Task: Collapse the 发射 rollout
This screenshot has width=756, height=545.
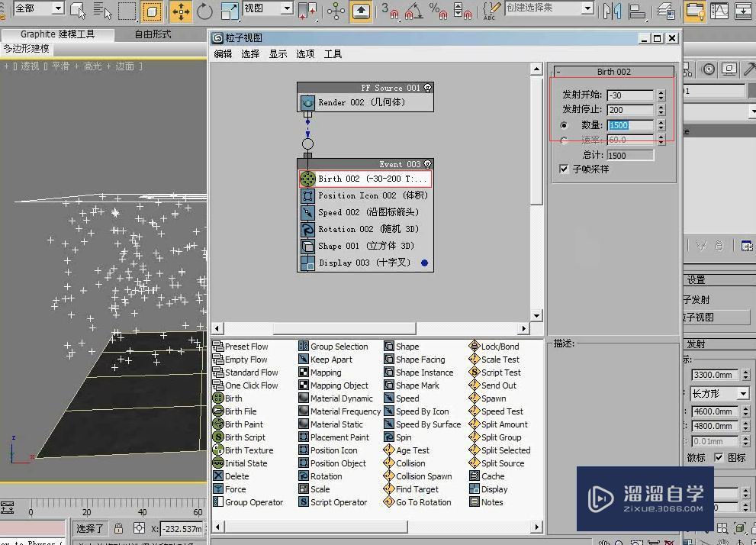Action: tap(719, 344)
